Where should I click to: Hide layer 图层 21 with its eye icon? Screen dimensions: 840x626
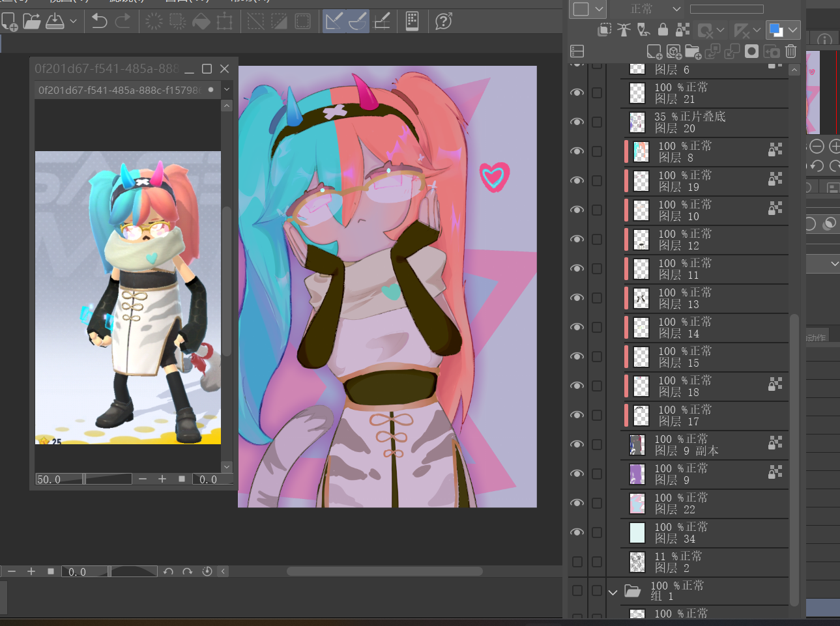coord(577,92)
